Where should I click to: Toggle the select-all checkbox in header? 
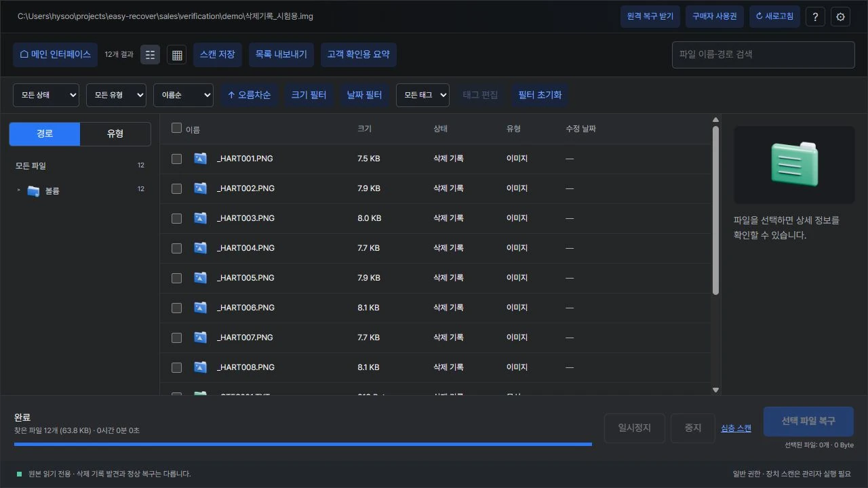(176, 128)
